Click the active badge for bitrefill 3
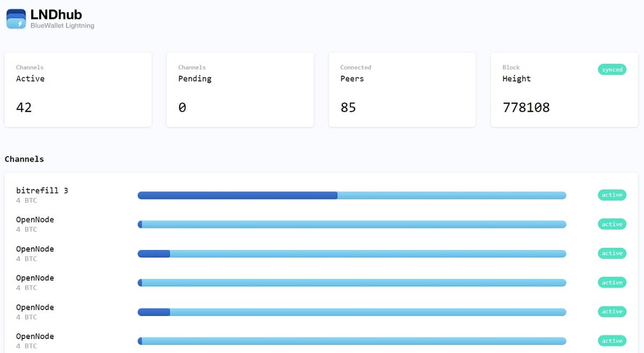The width and height of the screenshot is (644, 353). pos(612,195)
